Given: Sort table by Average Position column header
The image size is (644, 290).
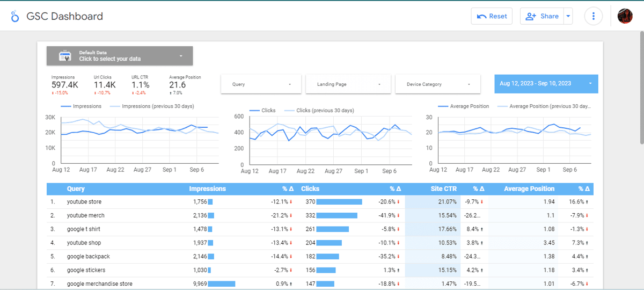Looking at the screenshot, I should coord(529,189).
